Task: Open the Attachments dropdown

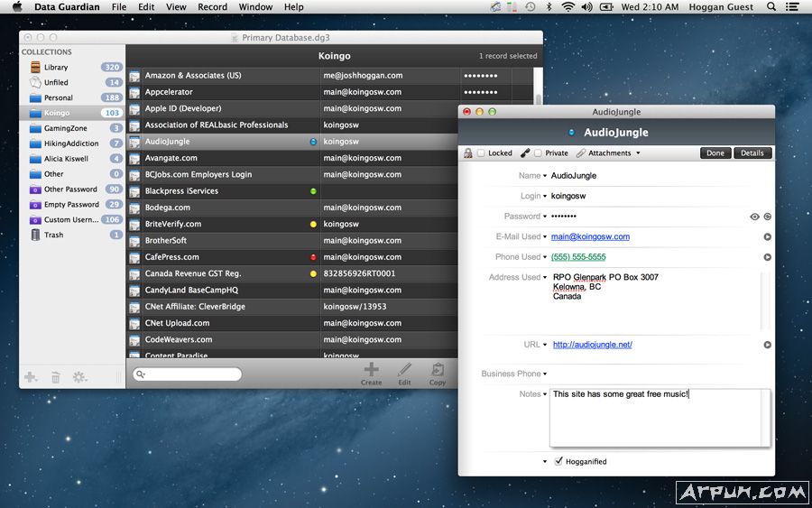Action: (x=614, y=153)
